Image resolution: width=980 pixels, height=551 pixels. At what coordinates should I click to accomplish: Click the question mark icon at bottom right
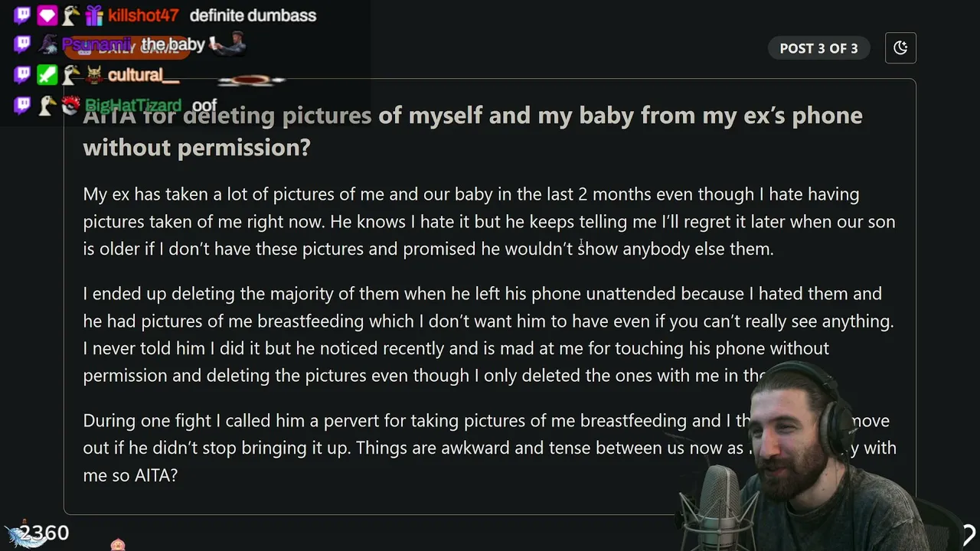pos(969,535)
